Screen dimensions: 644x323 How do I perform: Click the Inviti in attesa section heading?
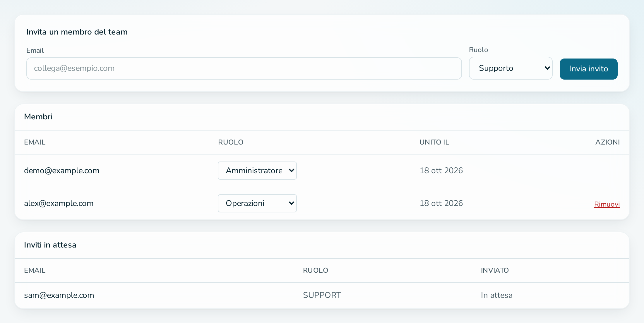click(50, 245)
